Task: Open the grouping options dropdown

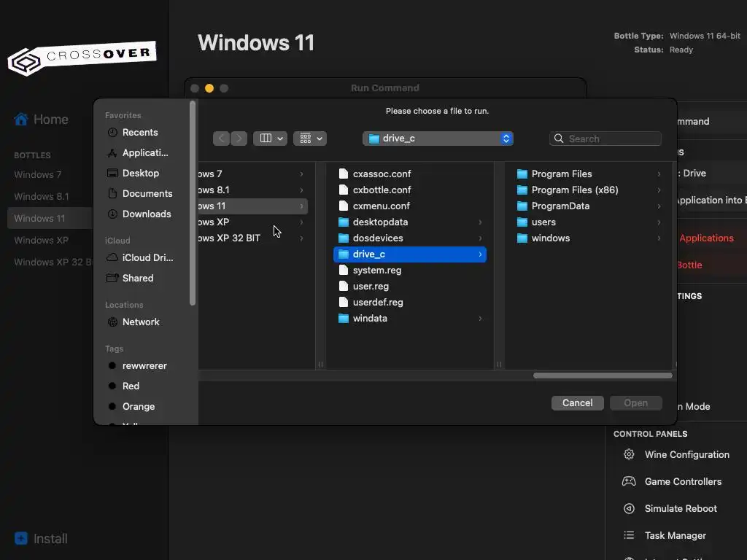Action: pos(310,139)
